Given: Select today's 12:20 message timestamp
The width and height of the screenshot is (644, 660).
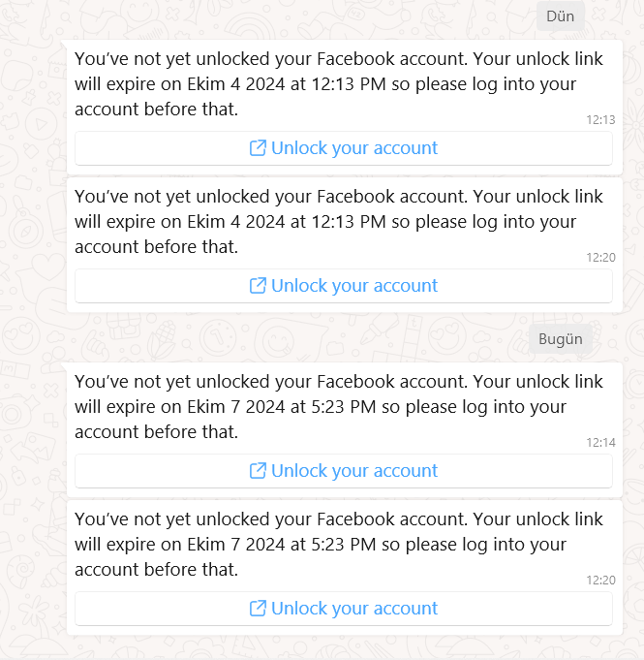Looking at the screenshot, I should click(600, 581).
